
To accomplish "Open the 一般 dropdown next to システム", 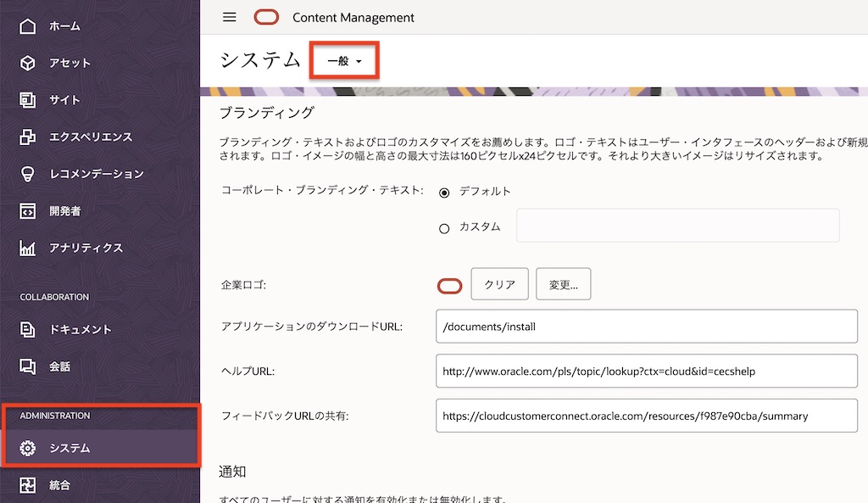I will click(344, 59).
